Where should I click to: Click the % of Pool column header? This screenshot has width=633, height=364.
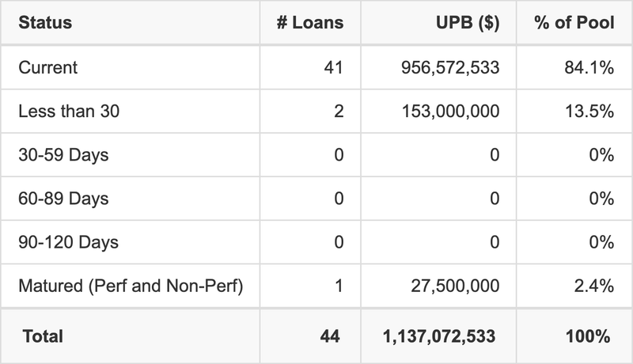574,22
